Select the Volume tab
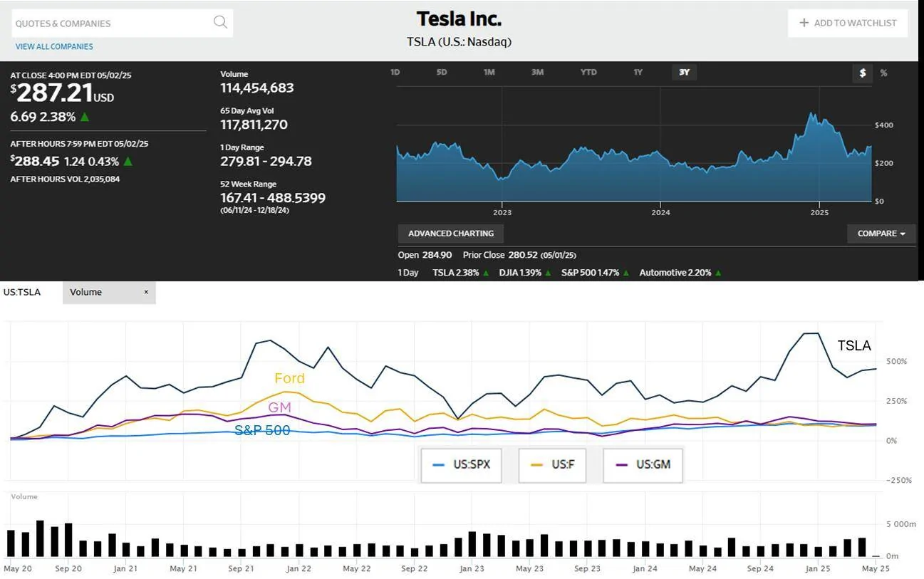 tap(109, 292)
